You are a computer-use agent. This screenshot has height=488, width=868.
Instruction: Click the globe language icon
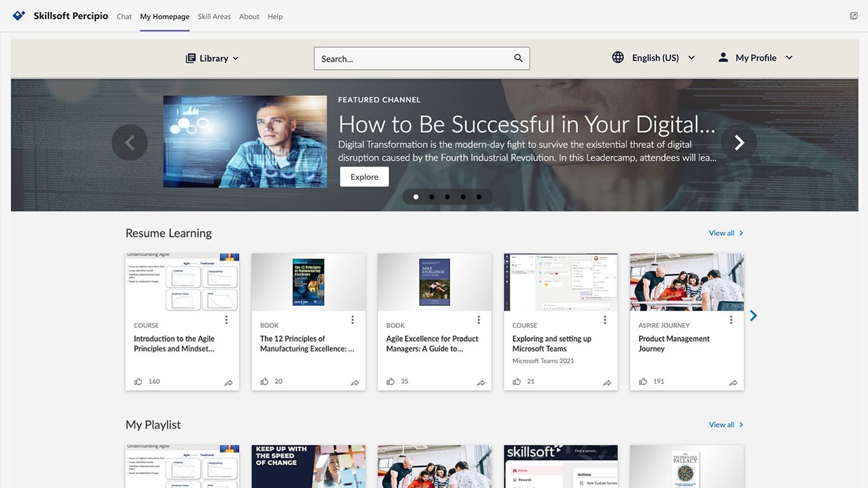[x=618, y=57]
